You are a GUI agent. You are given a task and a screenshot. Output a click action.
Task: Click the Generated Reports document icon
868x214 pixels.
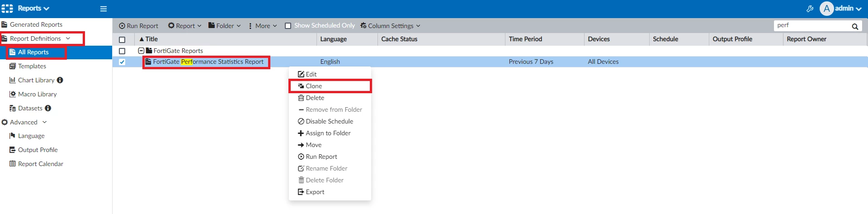(5, 24)
